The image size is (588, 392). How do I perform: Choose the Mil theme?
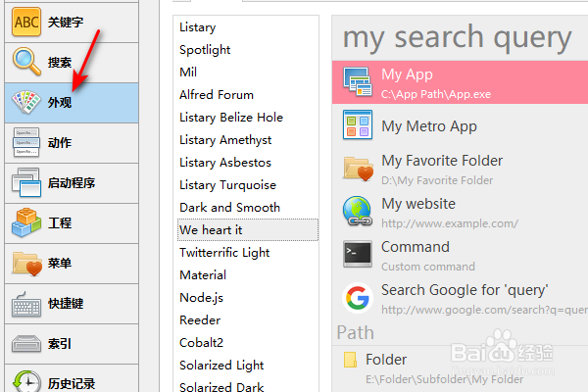248,73
